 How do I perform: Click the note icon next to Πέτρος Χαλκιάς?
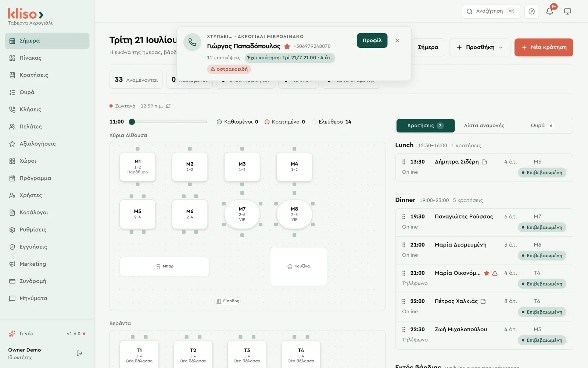coord(483,301)
